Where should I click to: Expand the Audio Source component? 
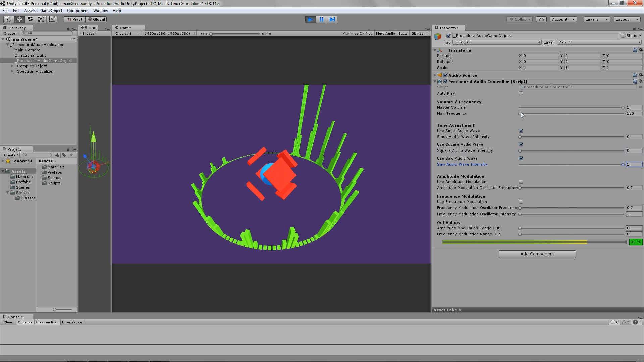pos(435,75)
